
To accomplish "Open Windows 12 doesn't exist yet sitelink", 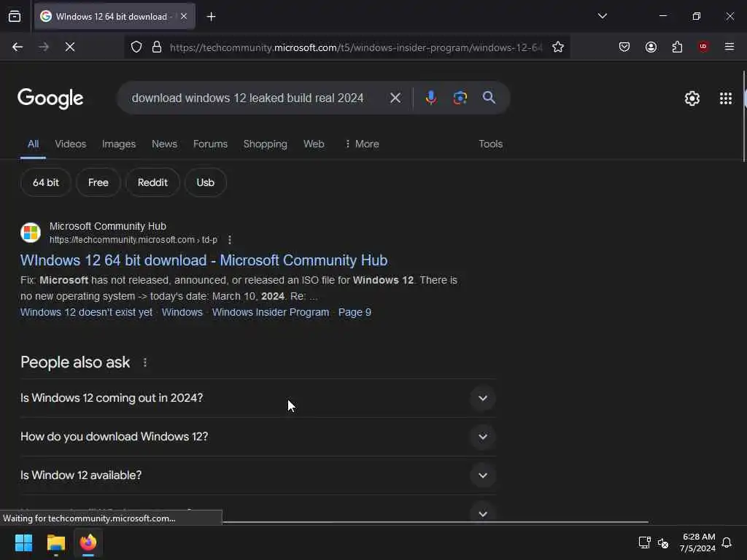I will point(86,312).
